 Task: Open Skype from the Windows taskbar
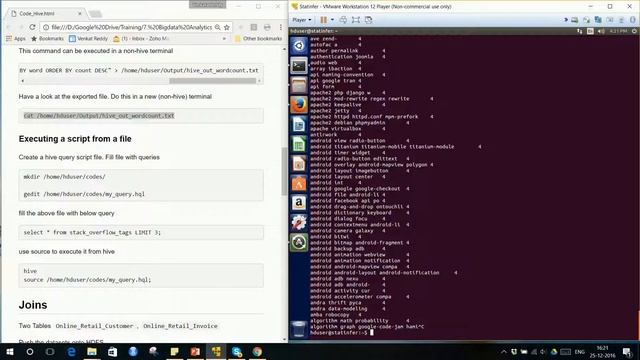coord(237,352)
